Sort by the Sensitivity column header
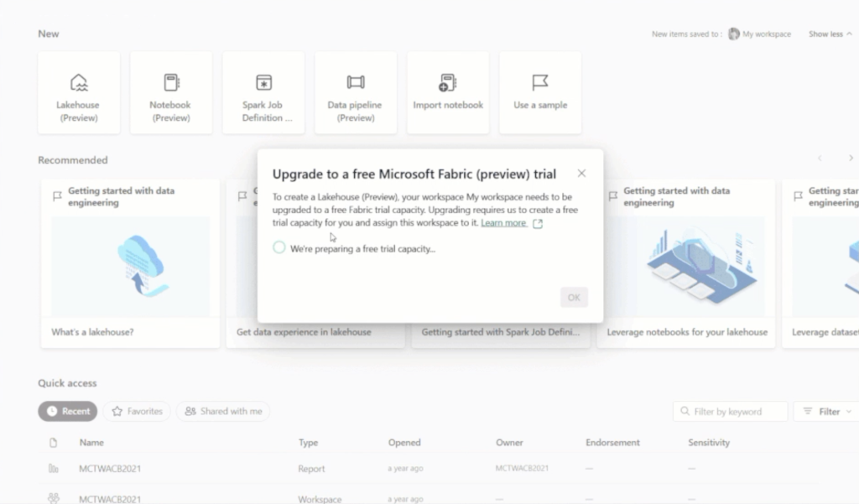This screenshot has height=504, width=859. (709, 443)
